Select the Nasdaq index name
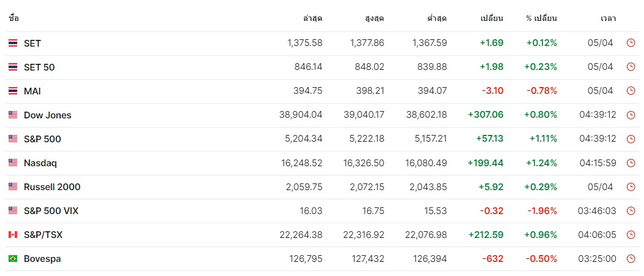This screenshot has width=644, height=276. click(40, 163)
